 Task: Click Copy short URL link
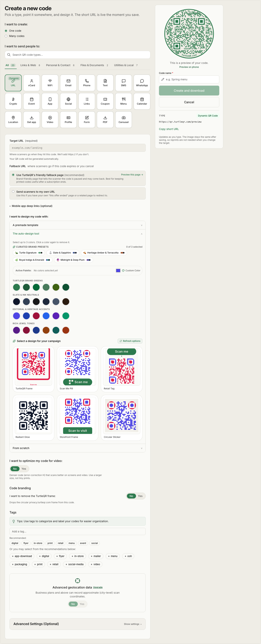[169, 129]
